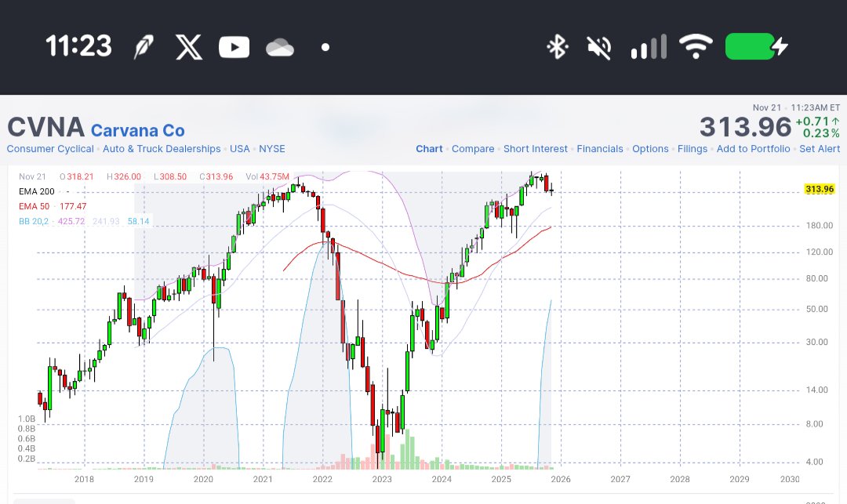Image resolution: width=847 pixels, height=504 pixels.
Task: Open Auto & Truck Dealerships industry link
Action: [x=162, y=149]
